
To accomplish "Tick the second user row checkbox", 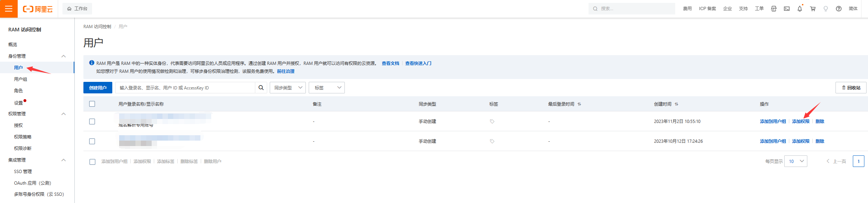I will click(x=92, y=141).
